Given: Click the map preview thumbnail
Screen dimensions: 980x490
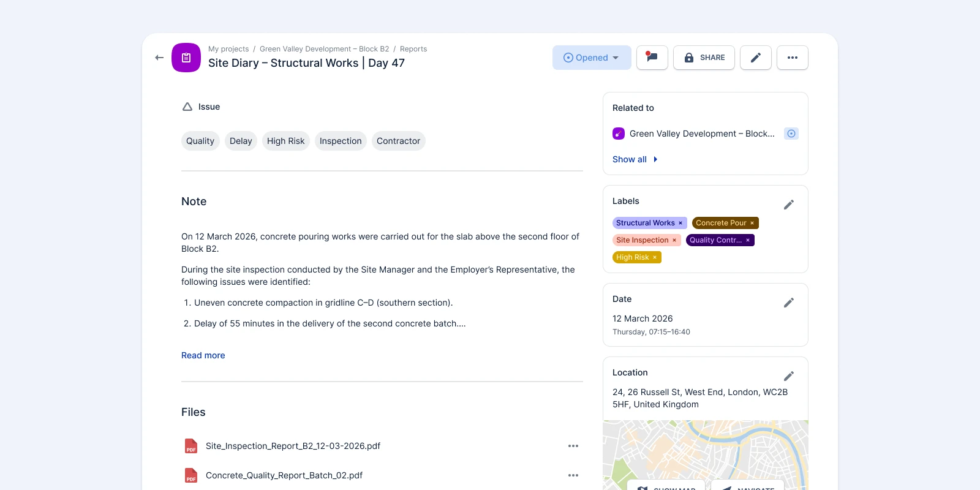Looking at the screenshot, I should [706, 454].
